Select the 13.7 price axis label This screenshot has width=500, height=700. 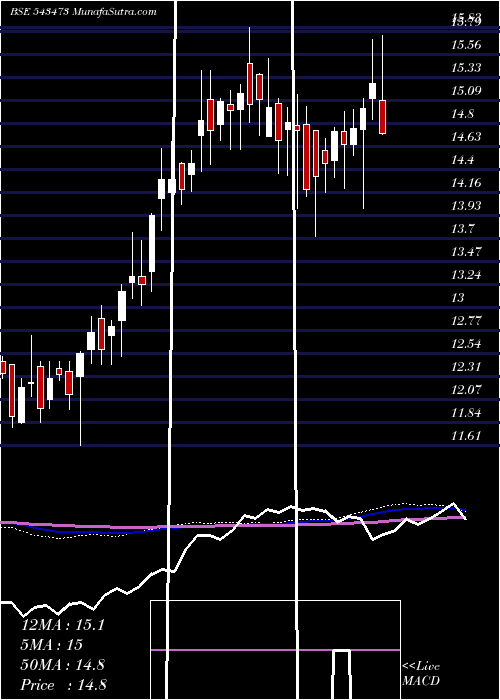click(463, 229)
